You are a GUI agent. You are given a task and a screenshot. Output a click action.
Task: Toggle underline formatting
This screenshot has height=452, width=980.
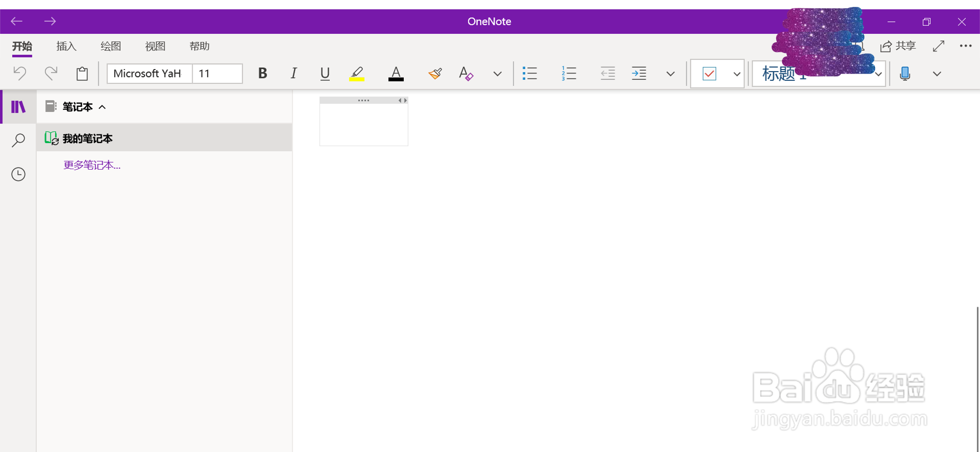(325, 74)
